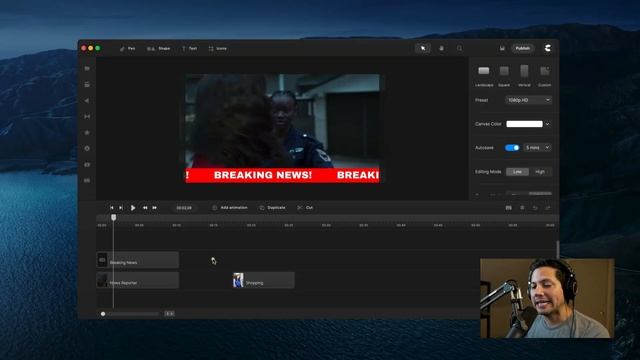Viewport: 640px width, 360px height.
Task: Click the red Breaking News banner in preview
Action: pos(282,175)
